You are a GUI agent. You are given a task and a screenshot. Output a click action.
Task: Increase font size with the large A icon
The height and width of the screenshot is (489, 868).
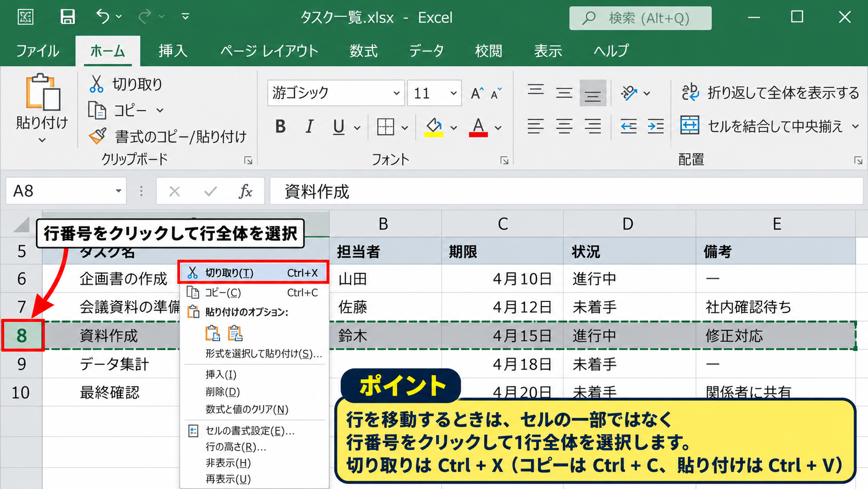(x=477, y=93)
